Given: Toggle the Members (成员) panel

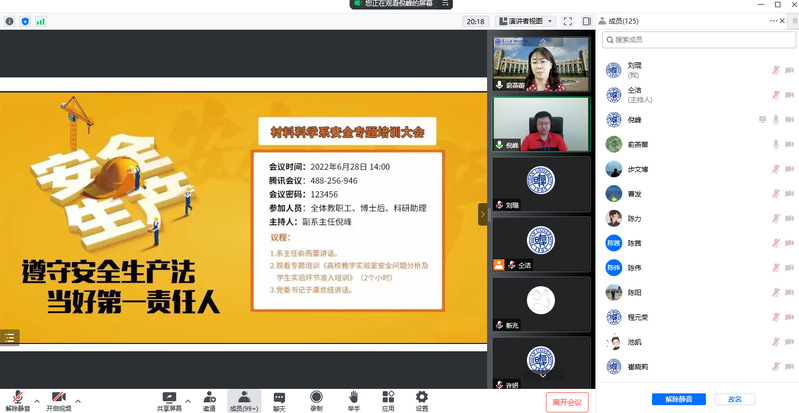Looking at the screenshot, I should pyautogui.click(x=244, y=401).
